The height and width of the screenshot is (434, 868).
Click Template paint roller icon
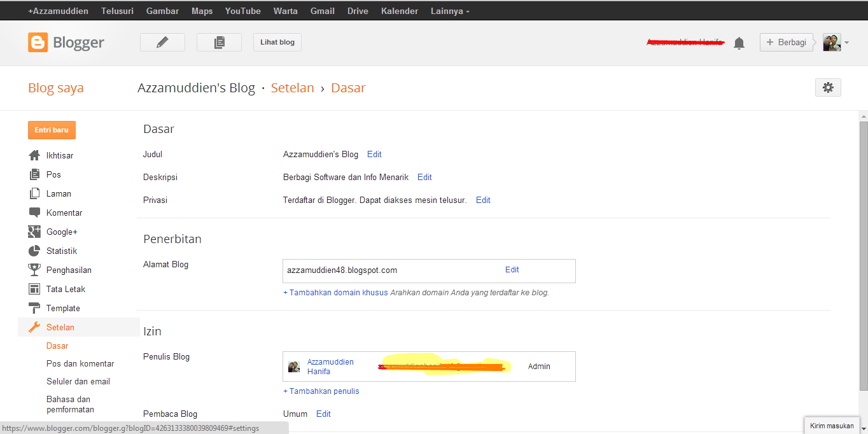[x=34, y=308]
